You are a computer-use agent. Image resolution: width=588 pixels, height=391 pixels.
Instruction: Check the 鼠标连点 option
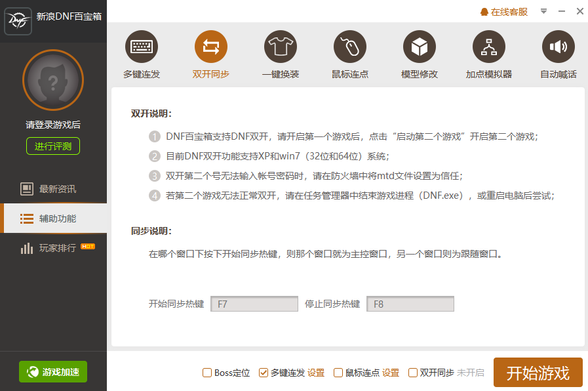[x=339, y=373]
